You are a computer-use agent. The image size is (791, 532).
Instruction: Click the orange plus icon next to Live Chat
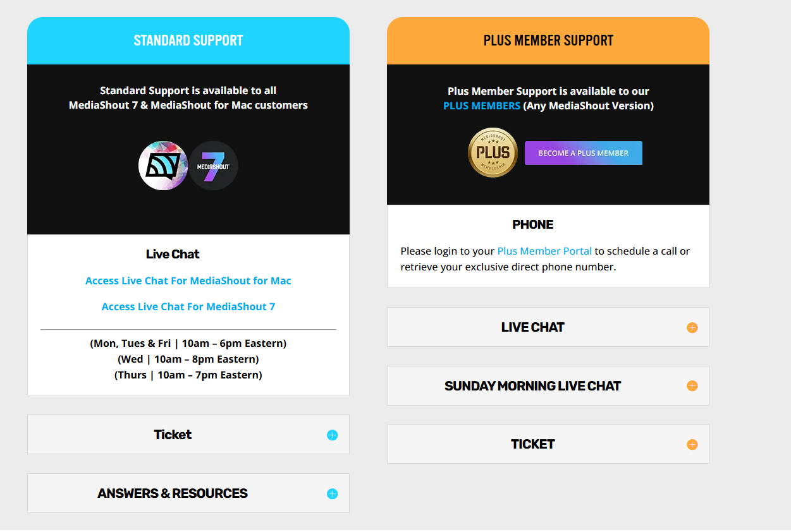point(692,327)
